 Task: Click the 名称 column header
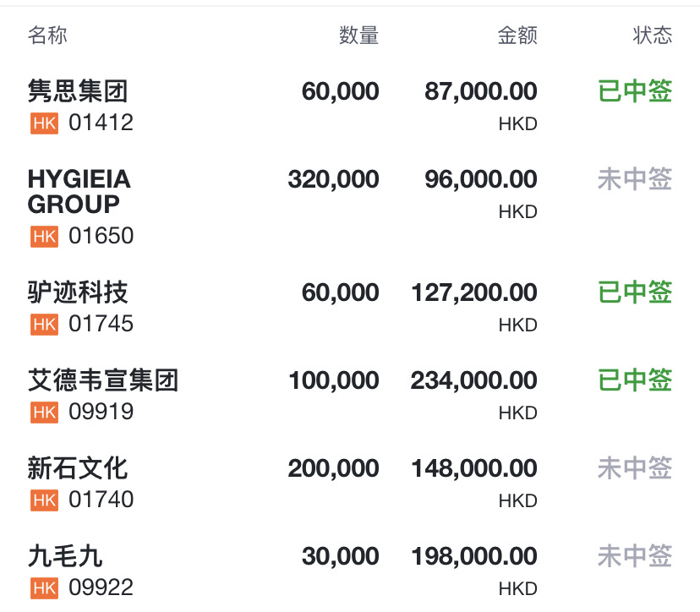pyautogui.click(x=47, y=35)
